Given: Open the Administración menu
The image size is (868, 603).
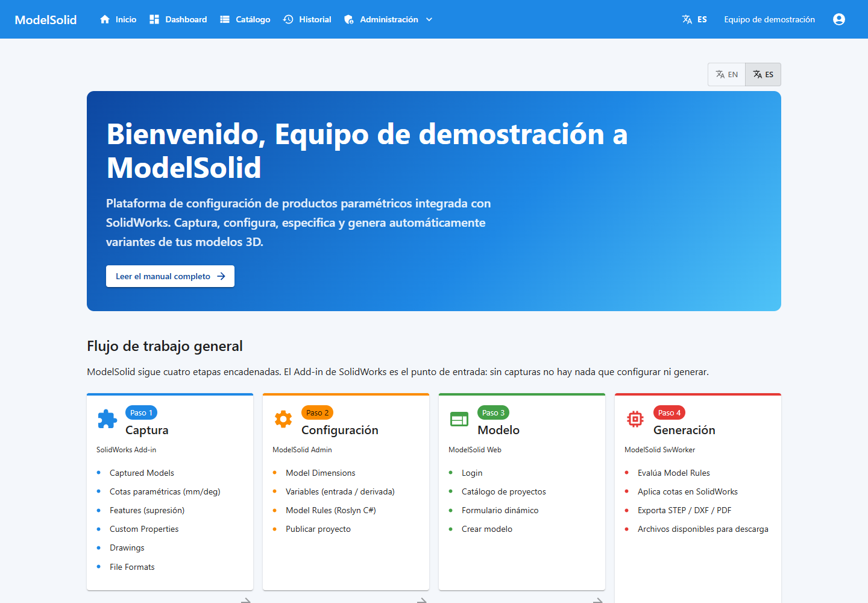Looking at the screenshot, I should point(388,19).
